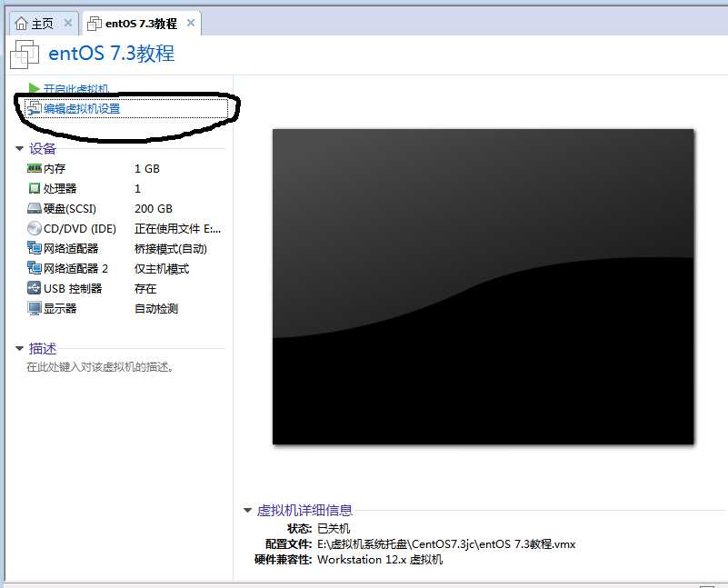This screenshot has height=588, width=728.
Task: Click the 自动检测 display value
Action: coord(156,309)
